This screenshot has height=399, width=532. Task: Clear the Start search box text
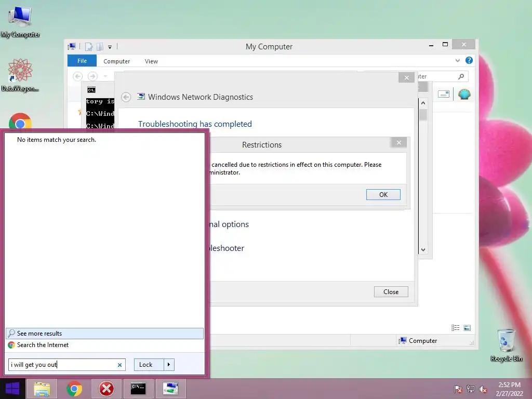pos(119,365)
